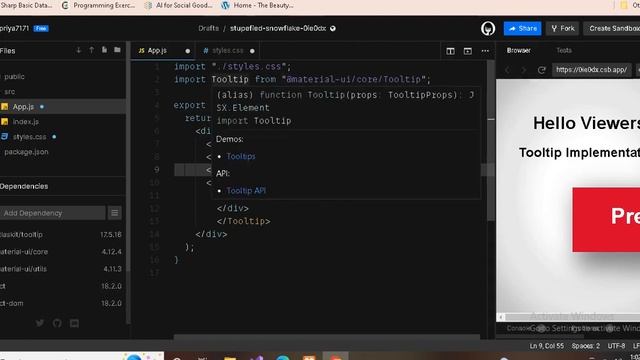Click the GitHub icon in sidebar footer
The height and width of the screenshot is (360, 640).
(x=57, y=323)
